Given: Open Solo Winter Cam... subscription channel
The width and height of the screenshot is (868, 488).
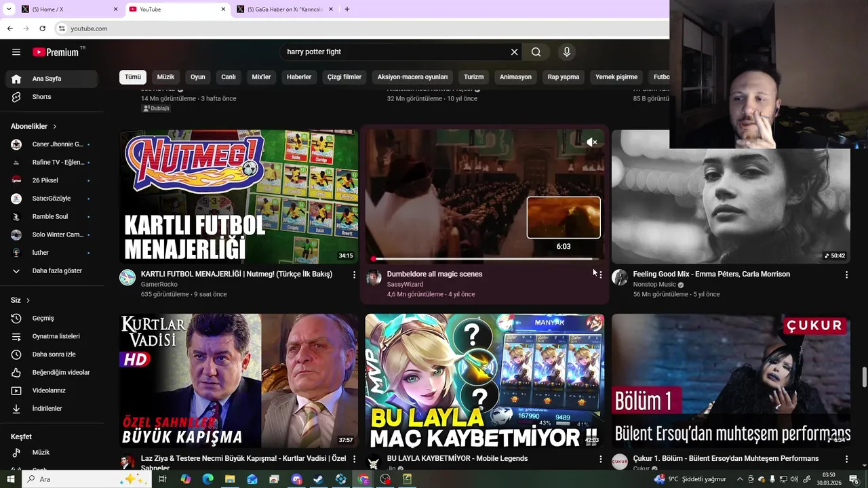Looking at the screenshot, I should click(x=52, y=235).
